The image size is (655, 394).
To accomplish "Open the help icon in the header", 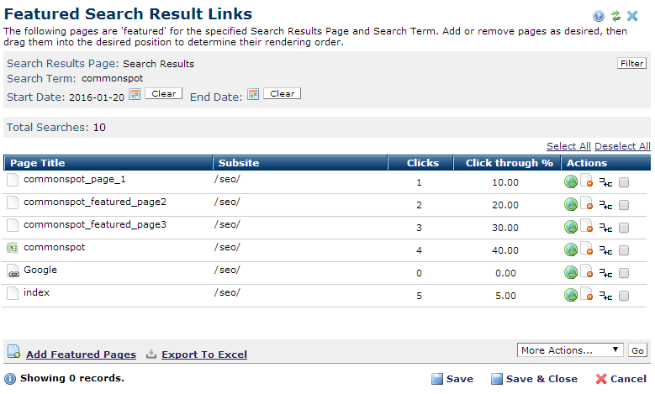I will [x=599, y=16].
